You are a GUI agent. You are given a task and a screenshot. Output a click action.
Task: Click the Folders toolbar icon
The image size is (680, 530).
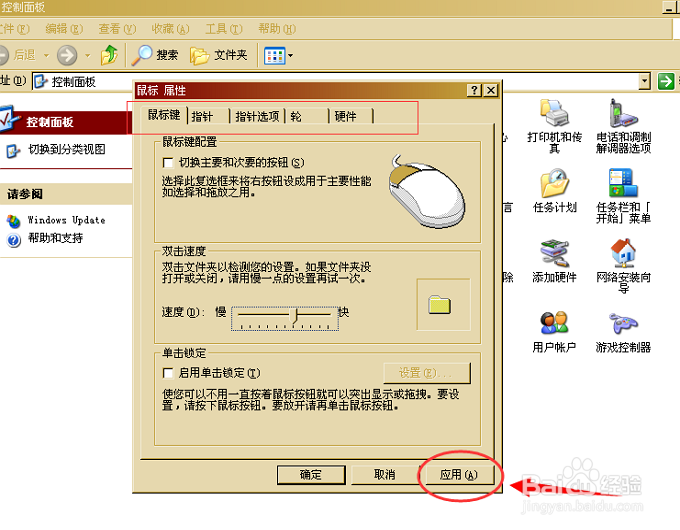[199, 56]
